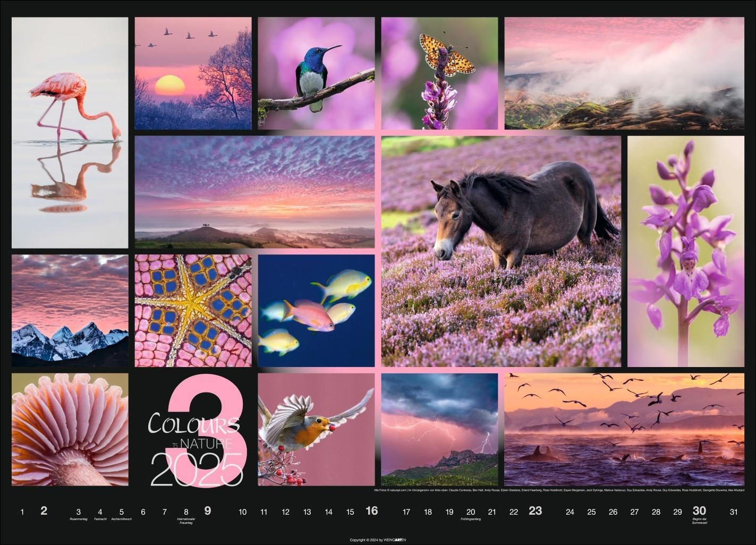Select day 21 in the date row
Image resolution: width=756 pixels, height=545 pixels.
pyautogui.click(x=492, y=512)
